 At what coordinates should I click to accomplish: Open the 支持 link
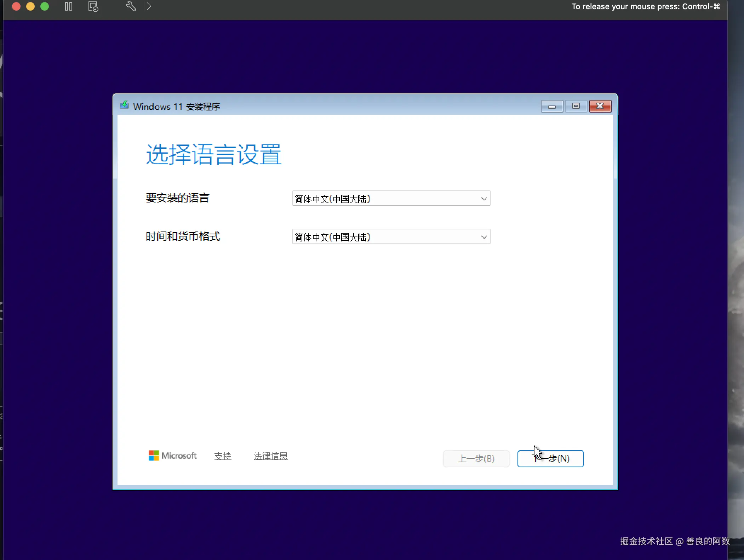coord(223,456)
